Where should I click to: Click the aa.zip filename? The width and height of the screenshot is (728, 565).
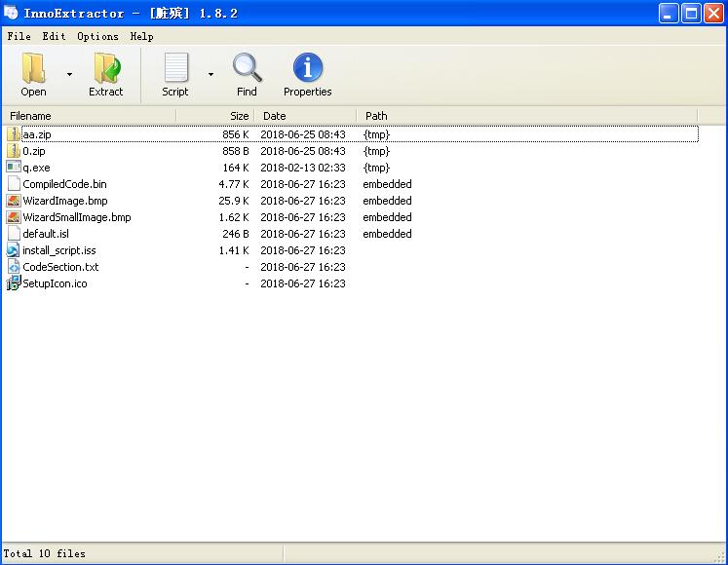37,134
